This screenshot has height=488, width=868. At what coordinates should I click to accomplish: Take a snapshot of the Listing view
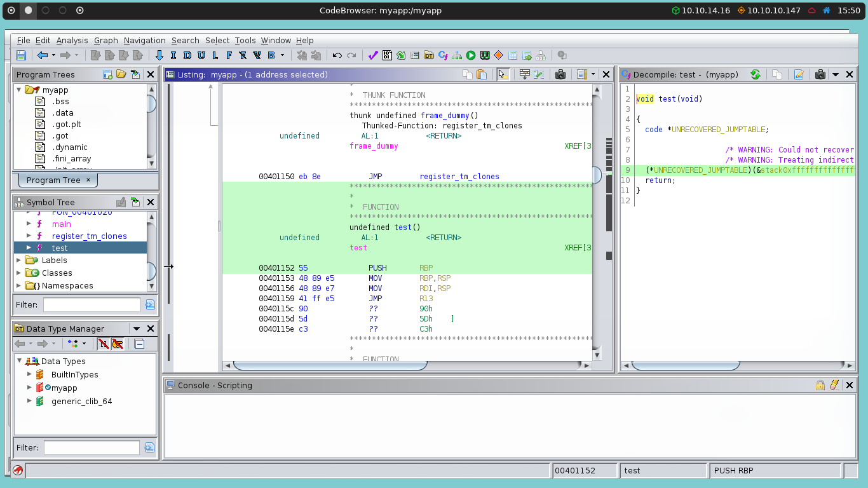(x=560, y=74)
